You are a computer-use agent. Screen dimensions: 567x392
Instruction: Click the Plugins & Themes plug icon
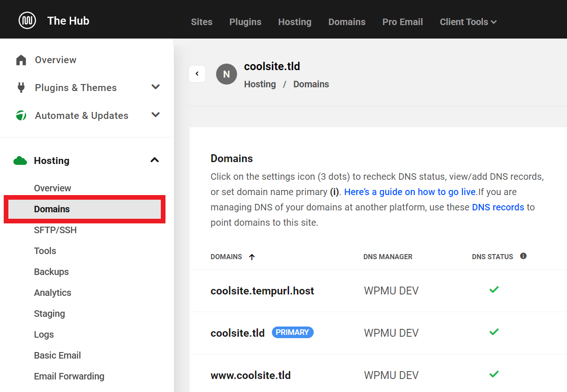[21, 88]
